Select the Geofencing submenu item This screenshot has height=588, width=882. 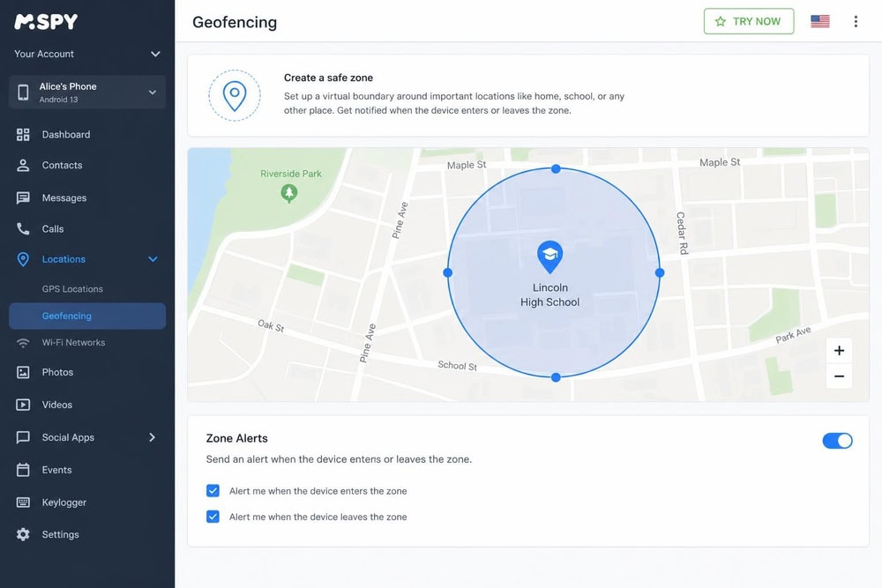click(87, 316)
